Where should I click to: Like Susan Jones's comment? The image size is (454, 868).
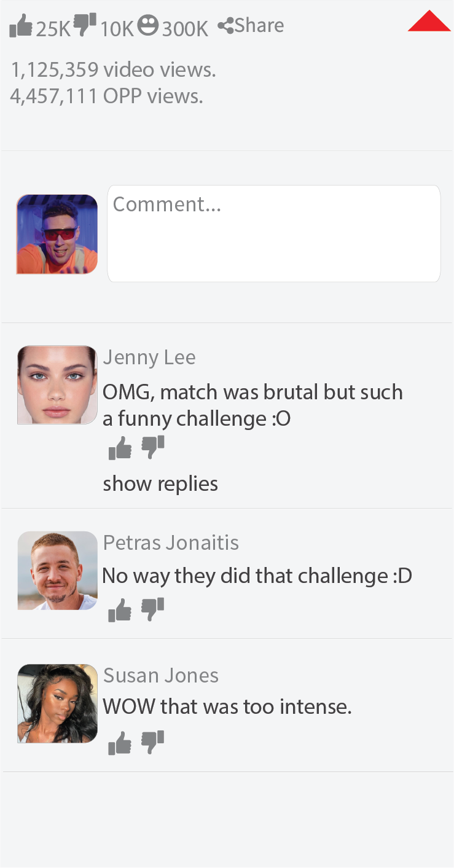[x=120, y=743]
